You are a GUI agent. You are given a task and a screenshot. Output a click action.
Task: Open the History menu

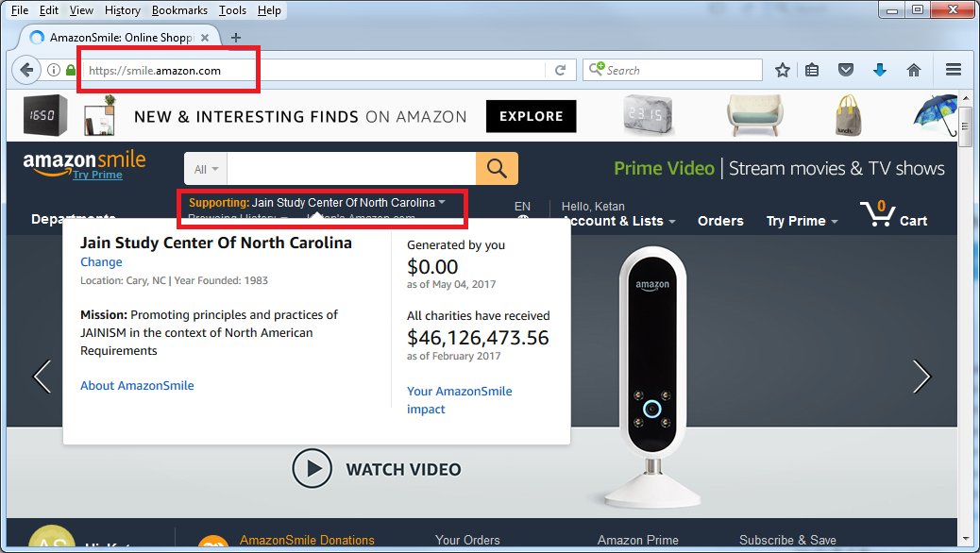(x=123, y=10)
